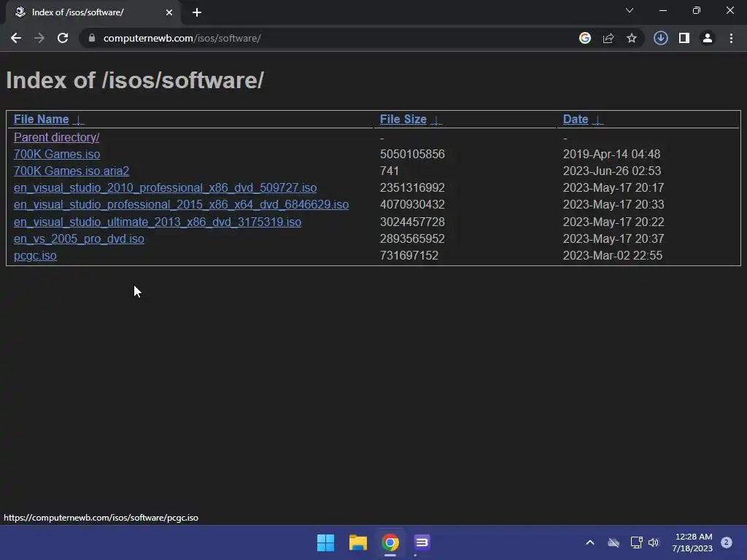Select file size 3024457728

[x=412, y=222]
